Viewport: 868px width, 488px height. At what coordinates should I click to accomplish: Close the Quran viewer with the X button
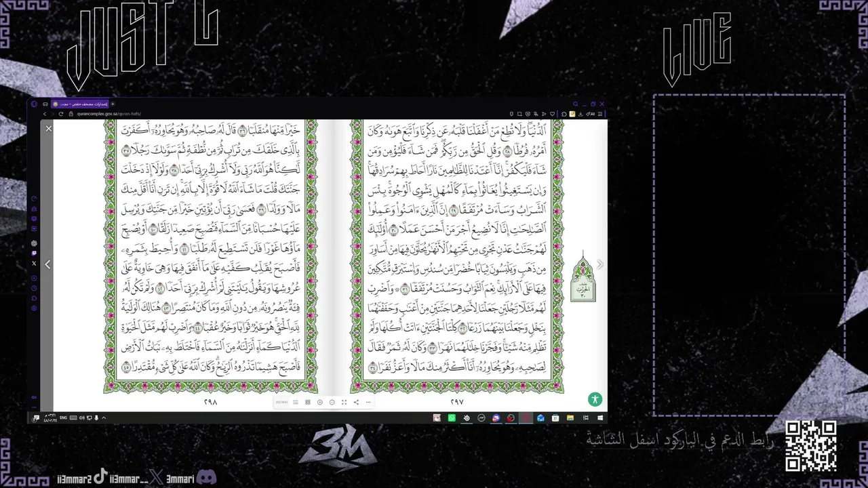point(49,128)
